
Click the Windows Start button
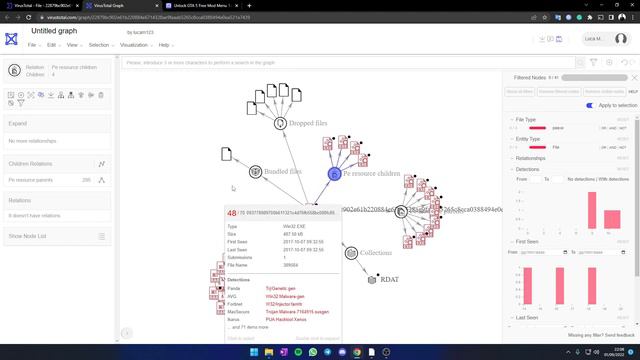(x=254, y=352)
